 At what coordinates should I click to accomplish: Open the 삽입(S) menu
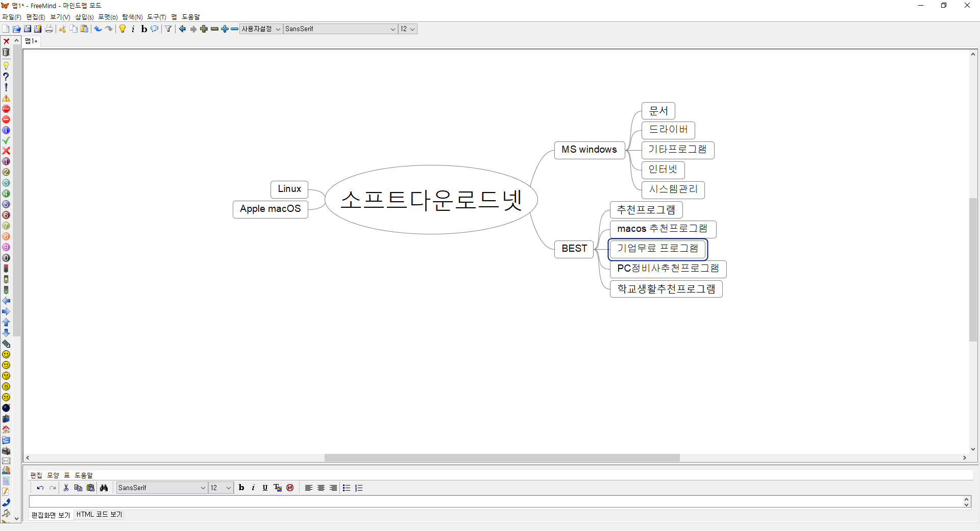click(84, 17)
